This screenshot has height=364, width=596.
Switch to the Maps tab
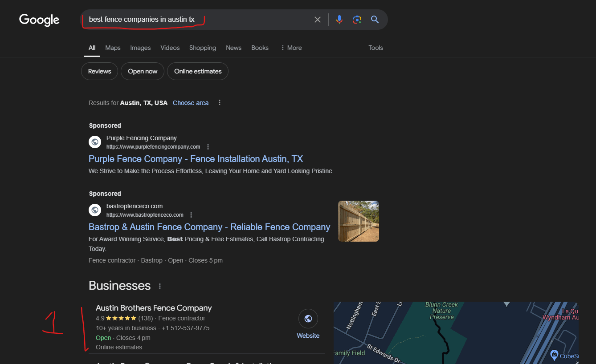tap(113, 48)
